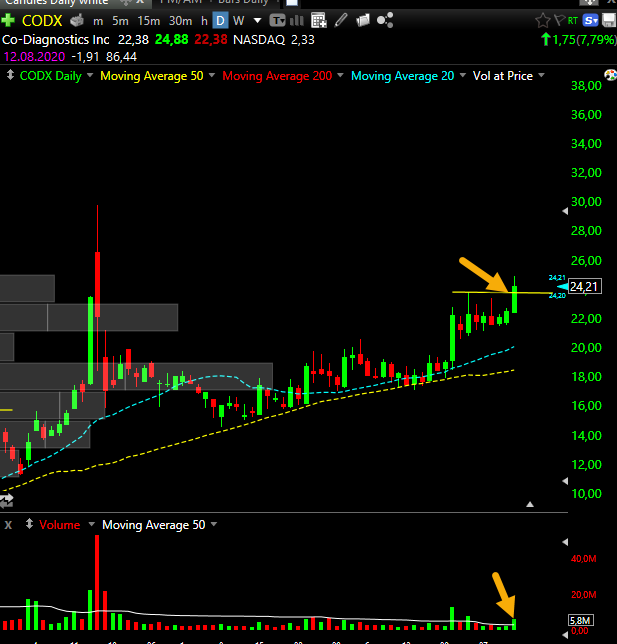Switch to weekly W timeframe
This screenshot has height=644, width=617.
(238, 20)
